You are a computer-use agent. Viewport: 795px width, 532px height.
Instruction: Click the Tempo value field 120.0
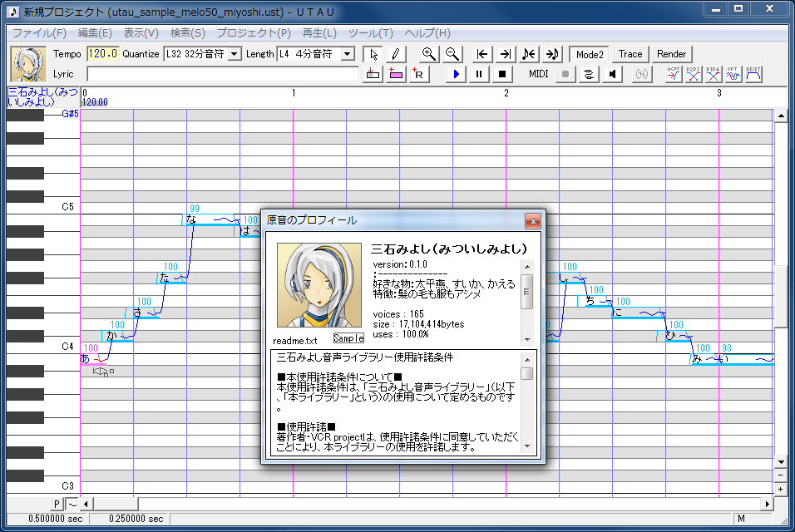click(x=103, y=54)
